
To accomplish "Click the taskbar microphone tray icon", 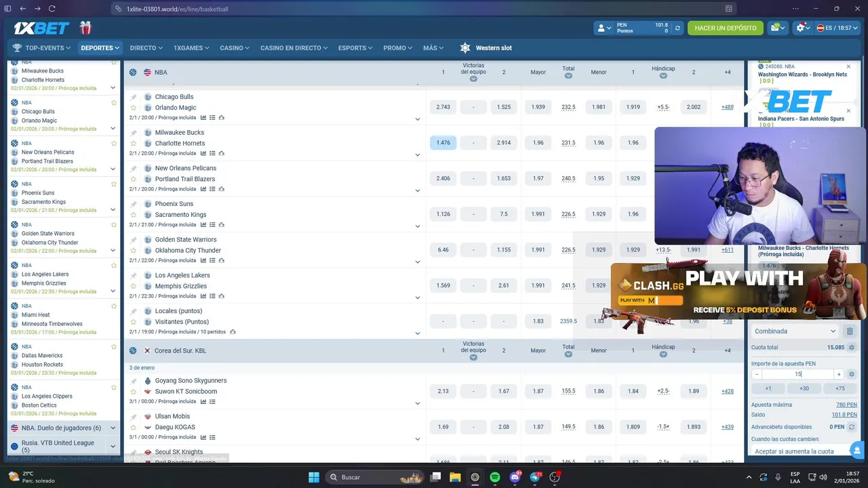I will click(778, 477).
